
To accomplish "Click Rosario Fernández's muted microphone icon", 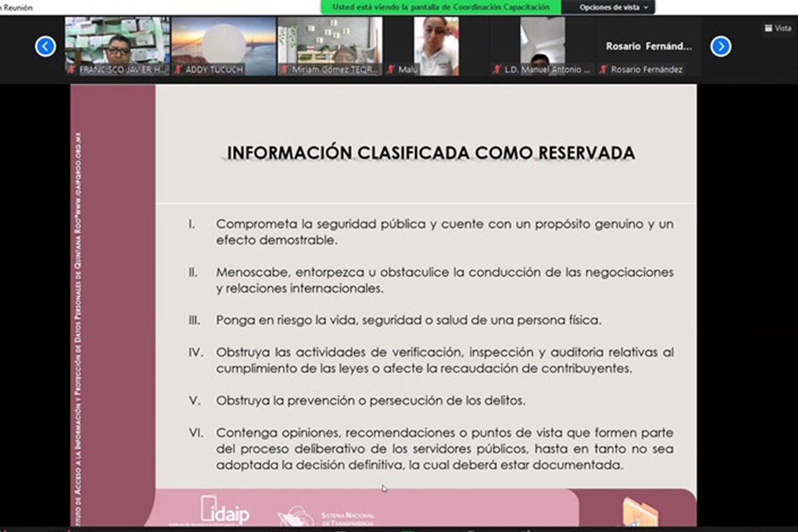I will coord(603,70).
